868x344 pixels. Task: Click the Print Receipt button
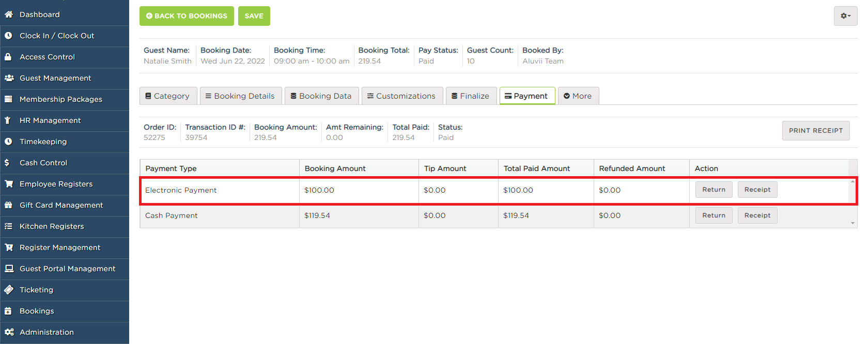816,131
